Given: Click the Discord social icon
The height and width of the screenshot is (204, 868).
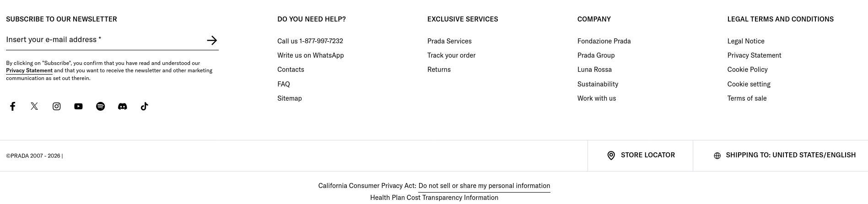Looking at the screenshot, I should [122, 107].
